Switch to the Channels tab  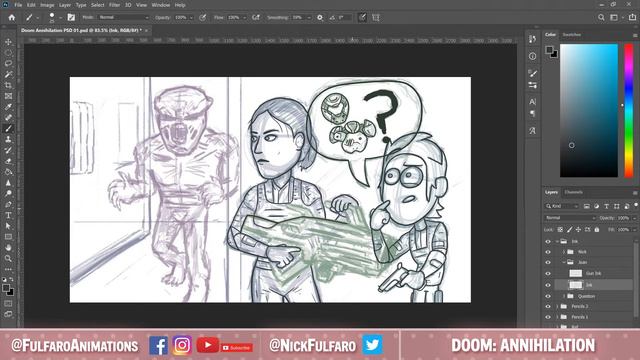[x=573, y=192]
